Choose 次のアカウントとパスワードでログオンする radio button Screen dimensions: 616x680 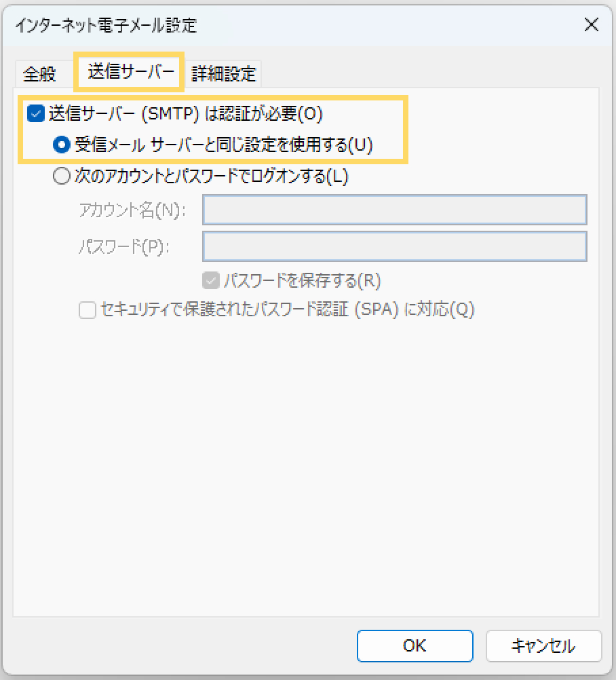click(x=62, y=176)
